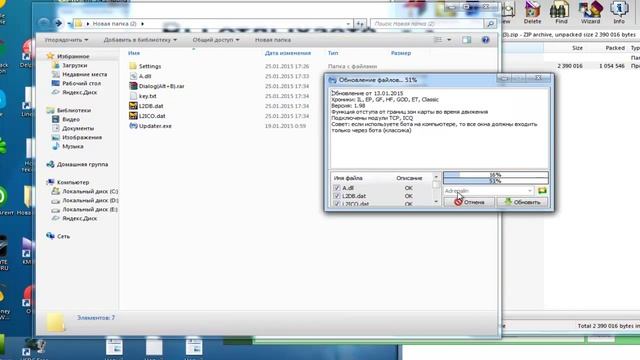Open Недавние места in sidebar
The image size is (640, 360).
click(84, 74)
